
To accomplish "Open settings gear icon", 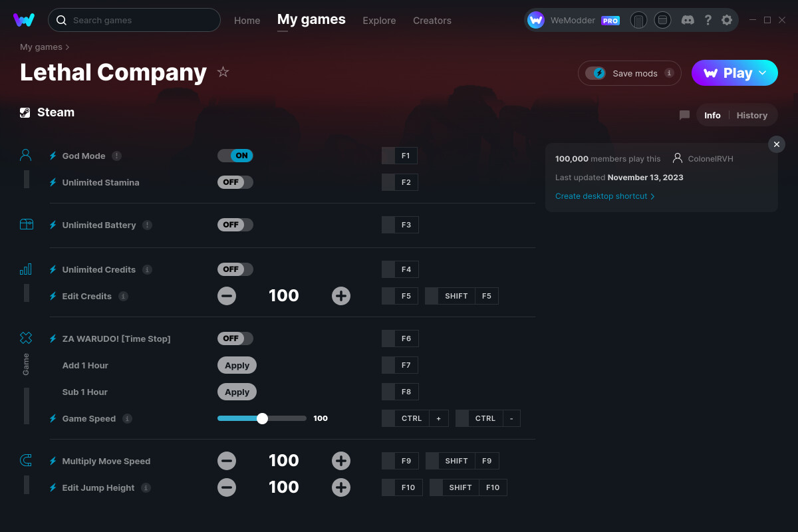I will point(727,20).
